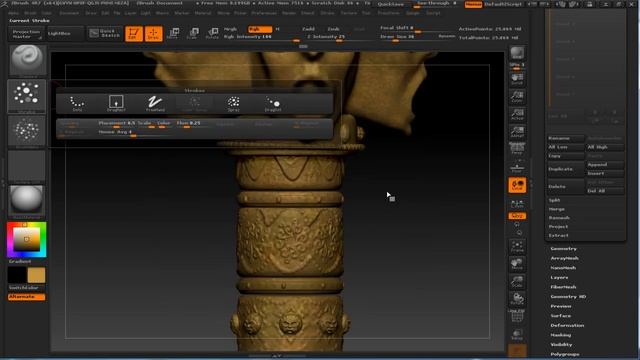The width and height of the screenshot is (640, 360).
Task: Open the material sphere selector
Action: pos(27,201)
